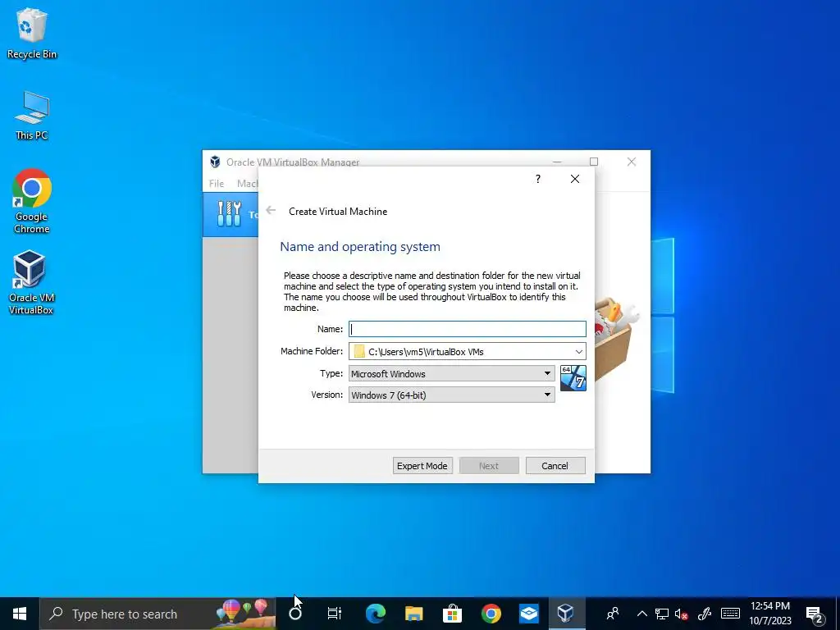Open the Type dropdown showing Microsoft Windows

coord(452,373)
